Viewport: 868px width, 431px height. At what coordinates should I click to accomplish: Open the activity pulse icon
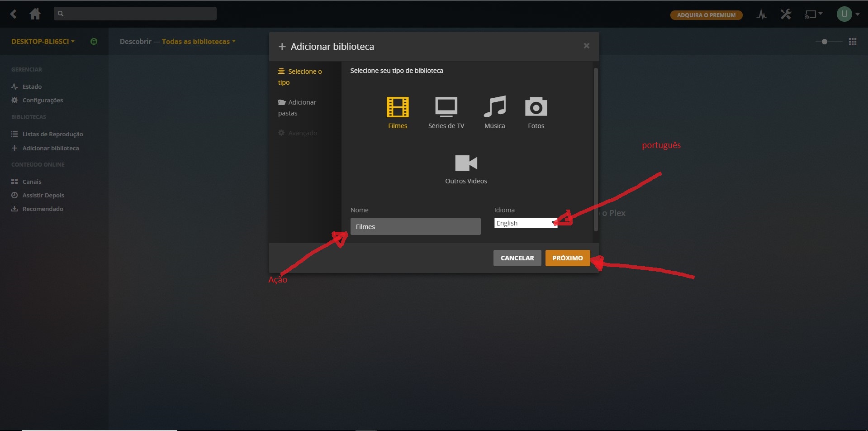coord(762,14)
